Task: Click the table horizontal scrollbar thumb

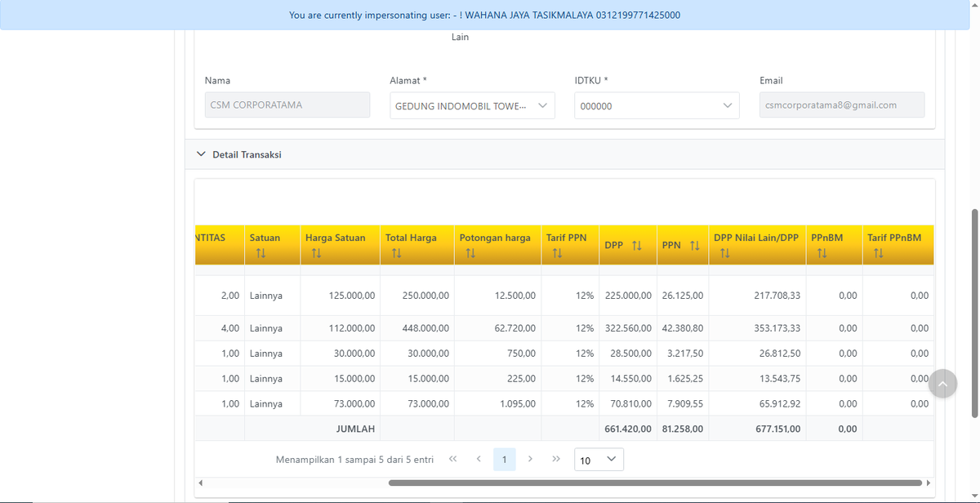Action: [x=655, y=483]
